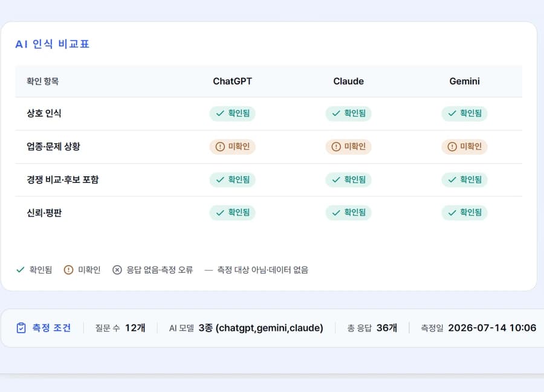The image size is (544, 392).
Task: Click the 상호 인식 row label
Action: pyautogui.click(x=44, y=114)
